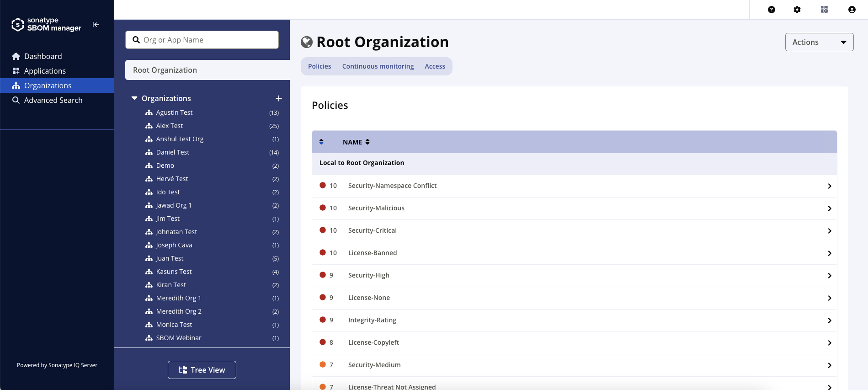Click the globe icon beside Root Organization
868x390 pixels.
307,42
